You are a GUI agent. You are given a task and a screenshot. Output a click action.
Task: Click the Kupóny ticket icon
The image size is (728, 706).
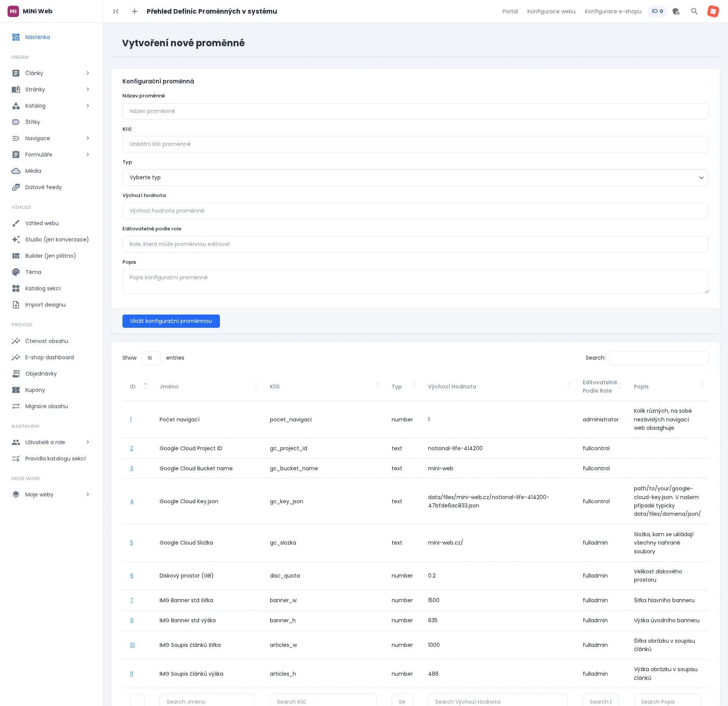[16, 390]
